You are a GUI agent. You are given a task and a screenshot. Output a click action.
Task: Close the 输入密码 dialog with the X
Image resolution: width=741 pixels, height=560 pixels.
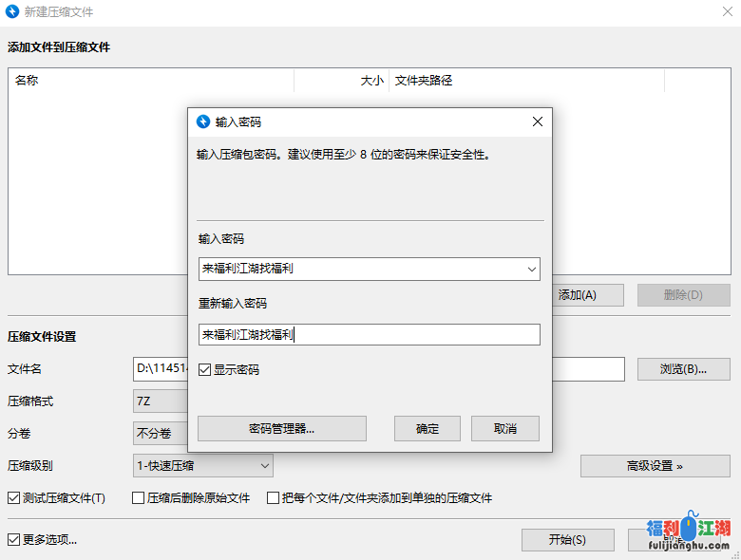[537, 121]
